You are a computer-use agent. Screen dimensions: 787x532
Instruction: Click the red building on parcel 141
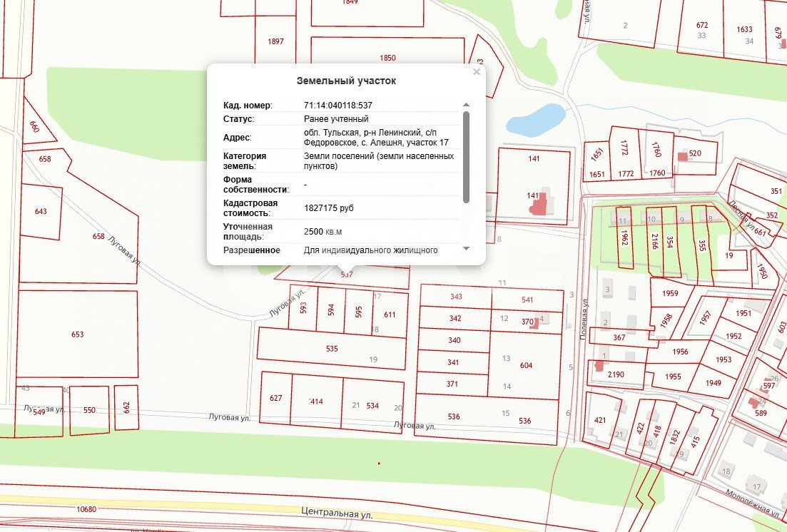540,204
